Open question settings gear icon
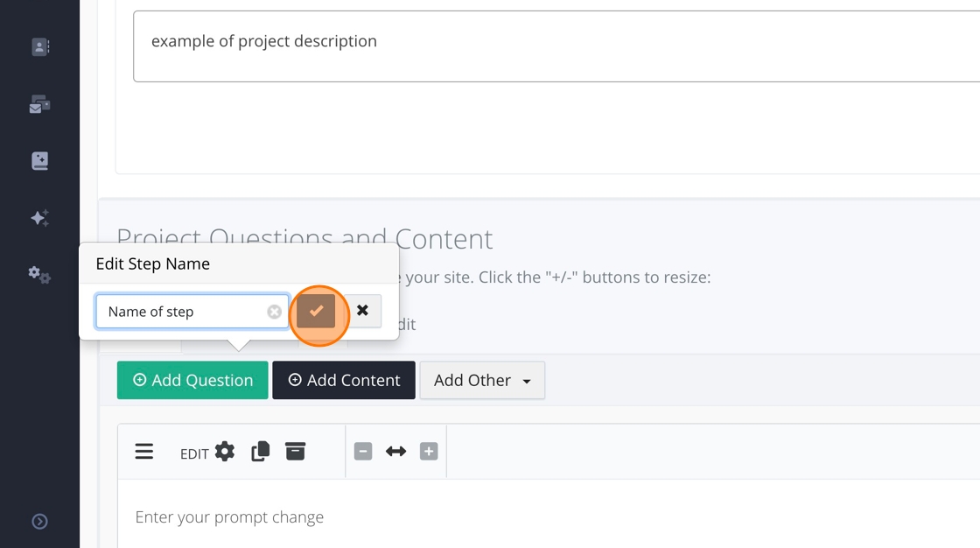The image size is (980, 548). (225, 452)
